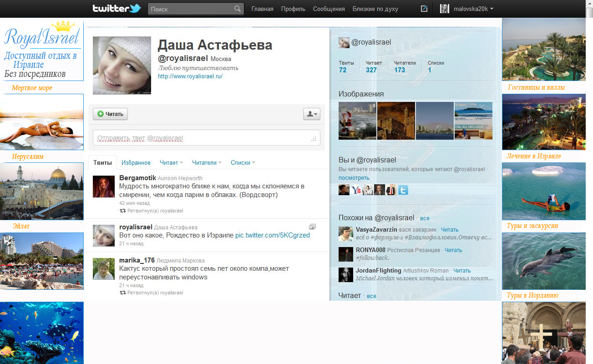Viewport: 593px width, 364px height.
Task: Open Даша Астафьева's large profile photo
Action: click(122, 66)
